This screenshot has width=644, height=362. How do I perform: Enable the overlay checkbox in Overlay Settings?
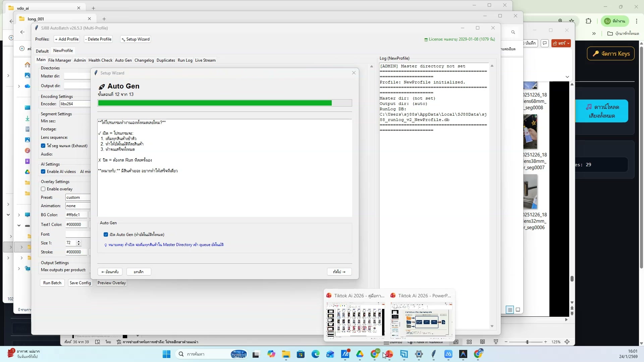pos(43,189)
